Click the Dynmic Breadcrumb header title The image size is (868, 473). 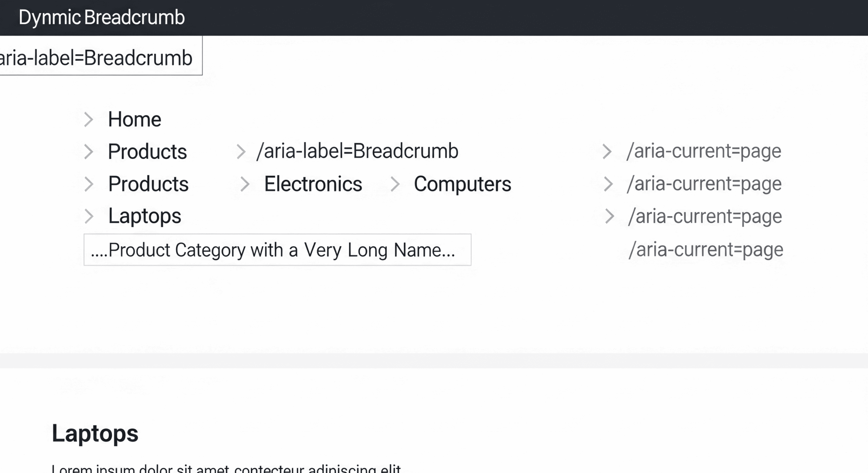[102, 17]
